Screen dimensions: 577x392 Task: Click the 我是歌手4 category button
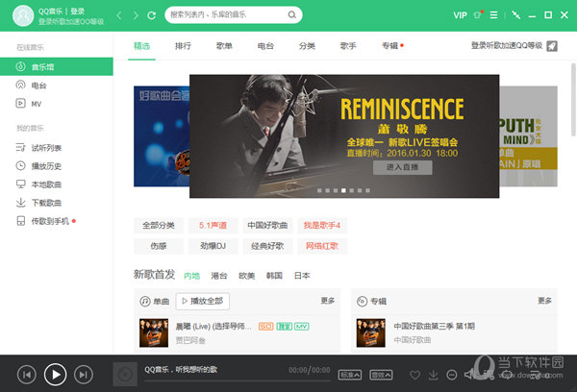(x=322, y=226)
